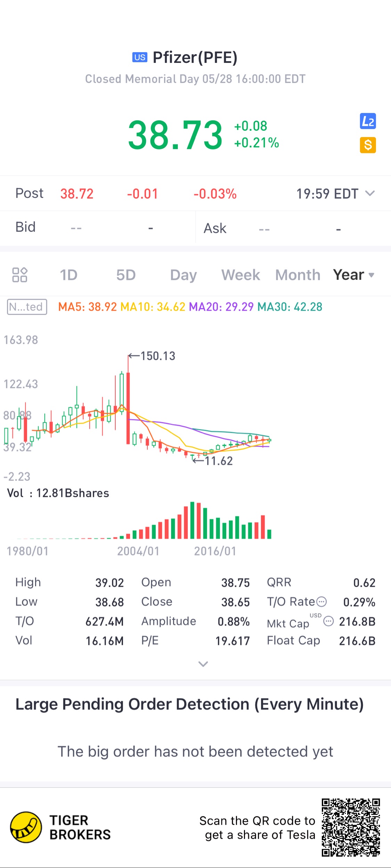This screenshot has height=868, width=391.
Task: Select the Month chart tab
Action: point(298,275)
